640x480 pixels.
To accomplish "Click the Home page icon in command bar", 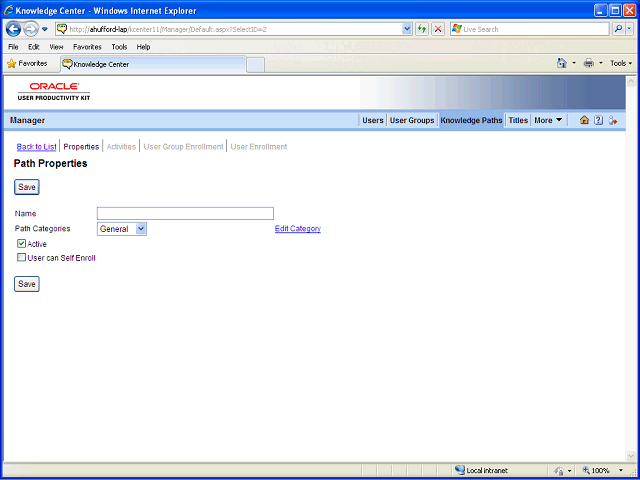I will tap(562, 63).
